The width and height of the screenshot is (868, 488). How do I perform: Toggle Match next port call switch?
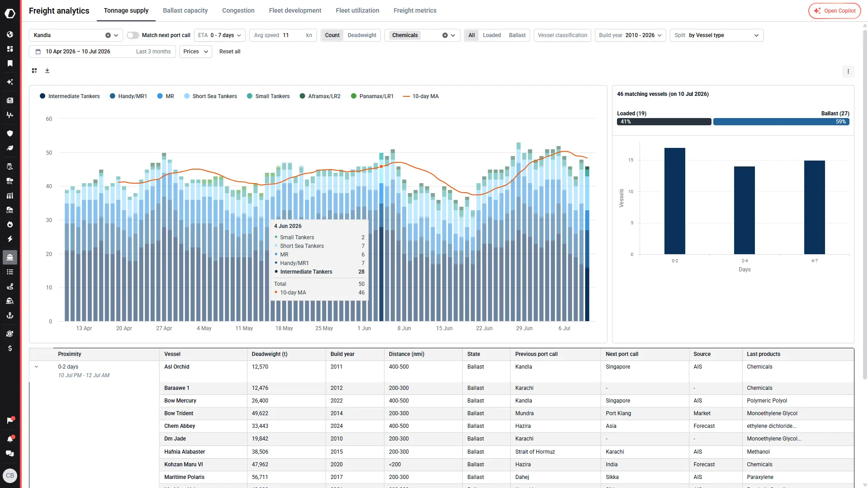[x=133, y=35]
